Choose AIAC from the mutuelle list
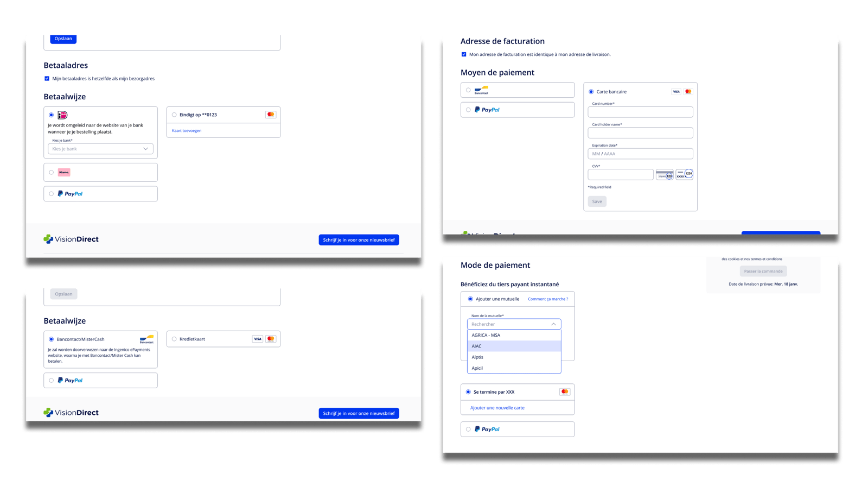This screenshot has width=868, height=486. (x=514, y=346)
